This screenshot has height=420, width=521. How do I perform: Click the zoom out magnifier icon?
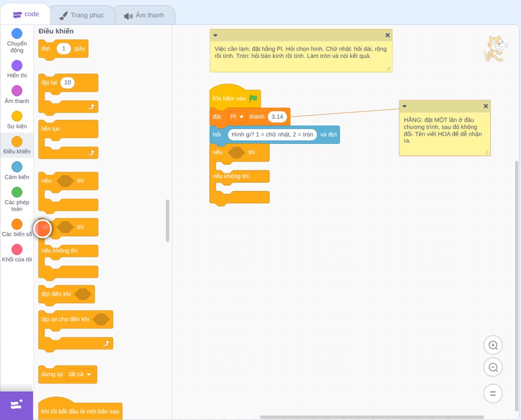(493, 367)
